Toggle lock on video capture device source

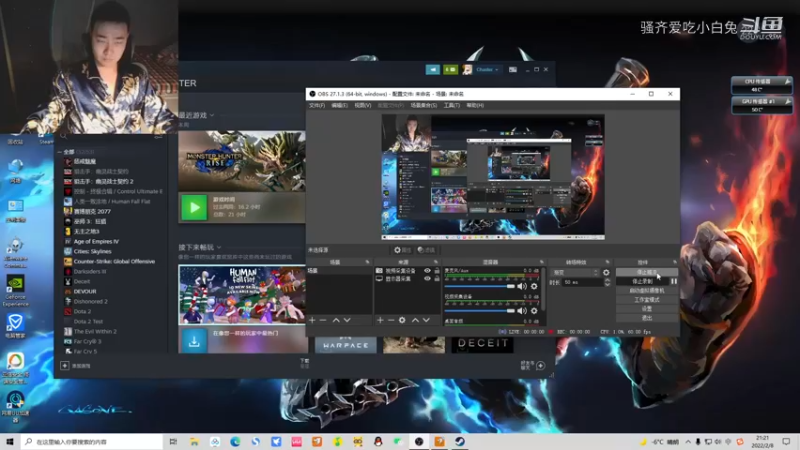437,270
